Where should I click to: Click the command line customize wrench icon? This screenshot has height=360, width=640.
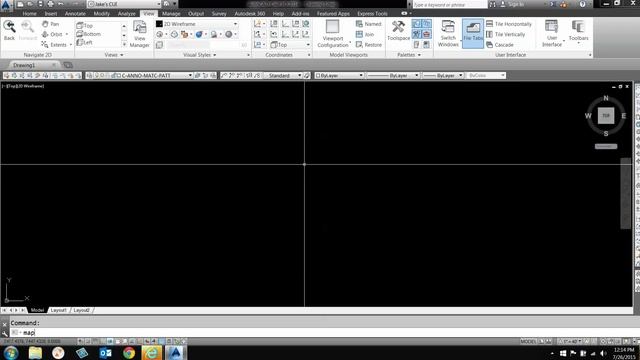click(x=4, y=333)
